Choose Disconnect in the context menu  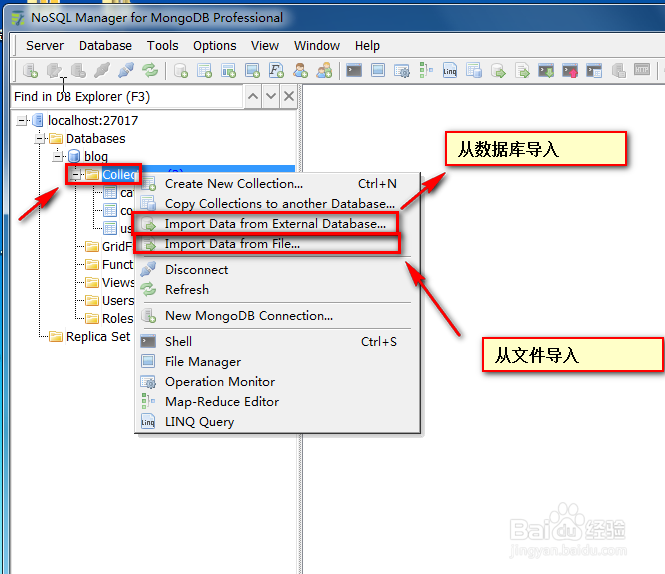(278, 269)
